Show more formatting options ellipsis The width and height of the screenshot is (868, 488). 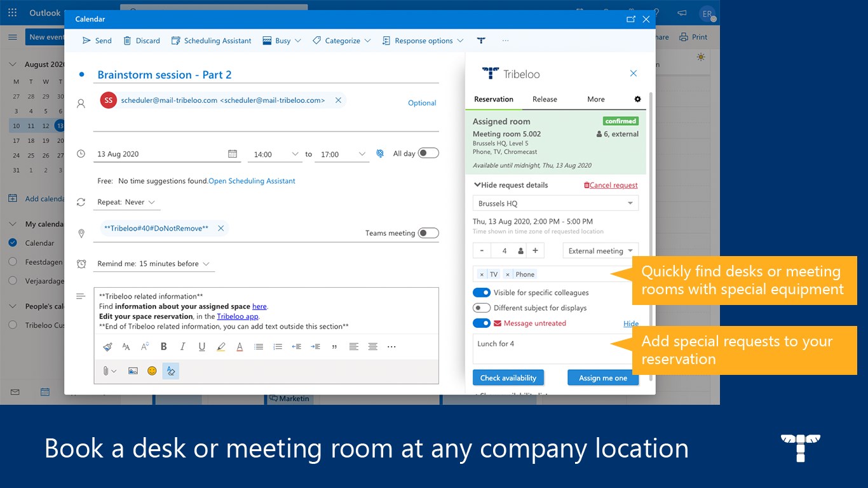coord(391,347)
